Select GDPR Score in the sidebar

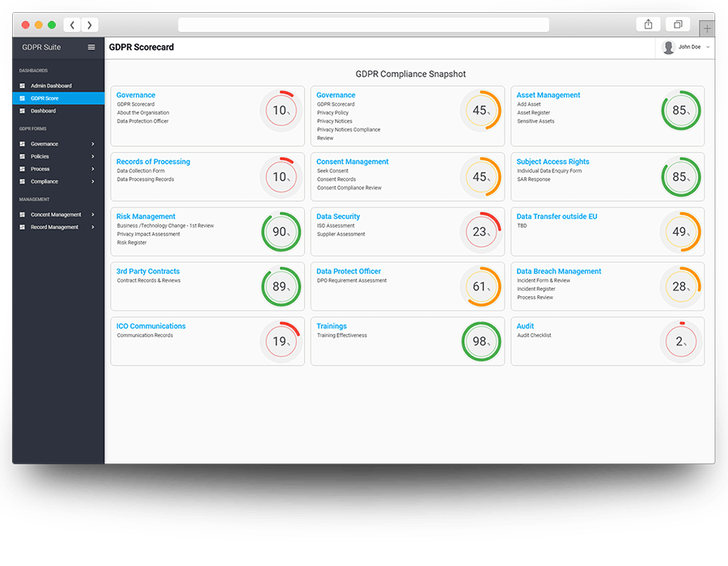(x=44, y=99)
